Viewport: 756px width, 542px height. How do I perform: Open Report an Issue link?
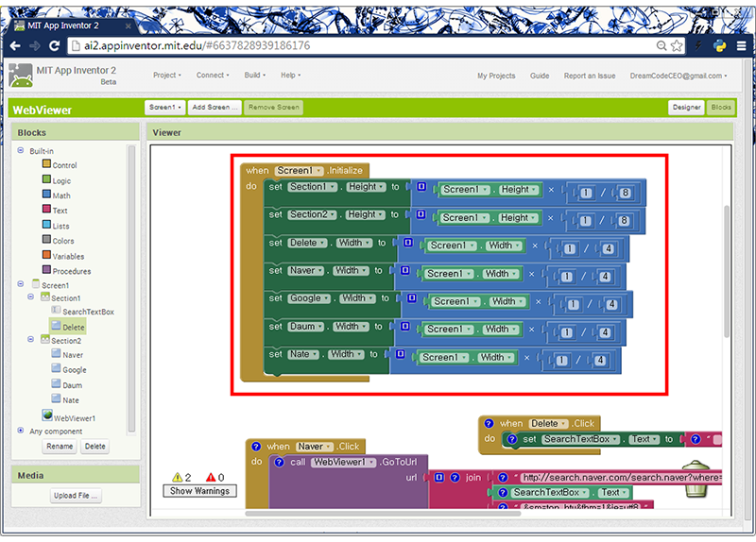pyautogui.click(x=590, y=76)
